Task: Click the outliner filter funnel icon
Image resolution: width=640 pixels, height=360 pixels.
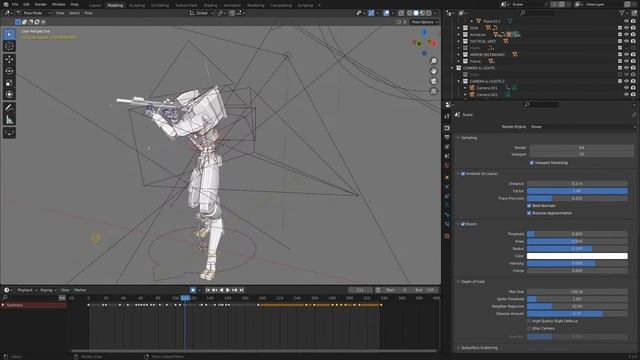Action: click(622, 13)
